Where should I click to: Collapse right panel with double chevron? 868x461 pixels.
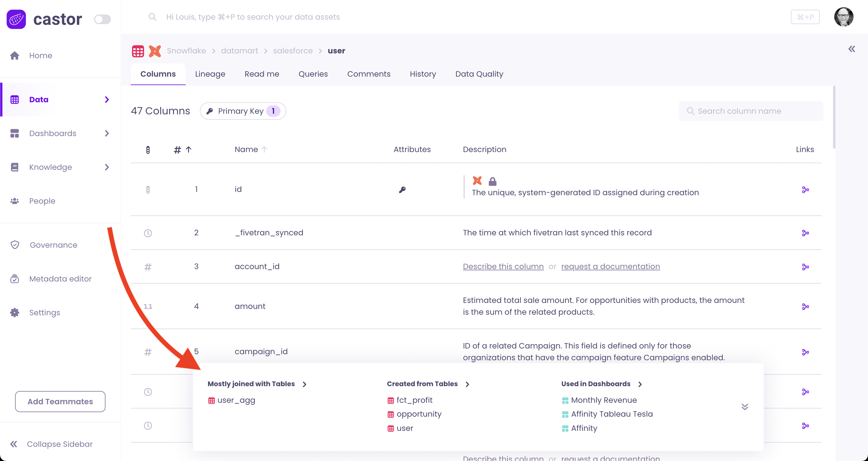pyautogui.click(x=851, y=49)
